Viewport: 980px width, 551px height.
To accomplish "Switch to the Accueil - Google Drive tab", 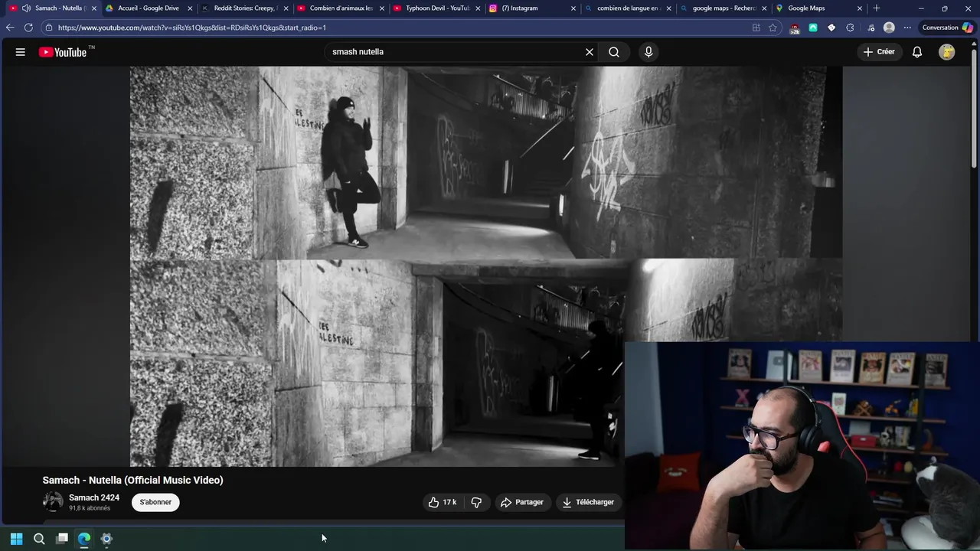I will tap(149, 8).
